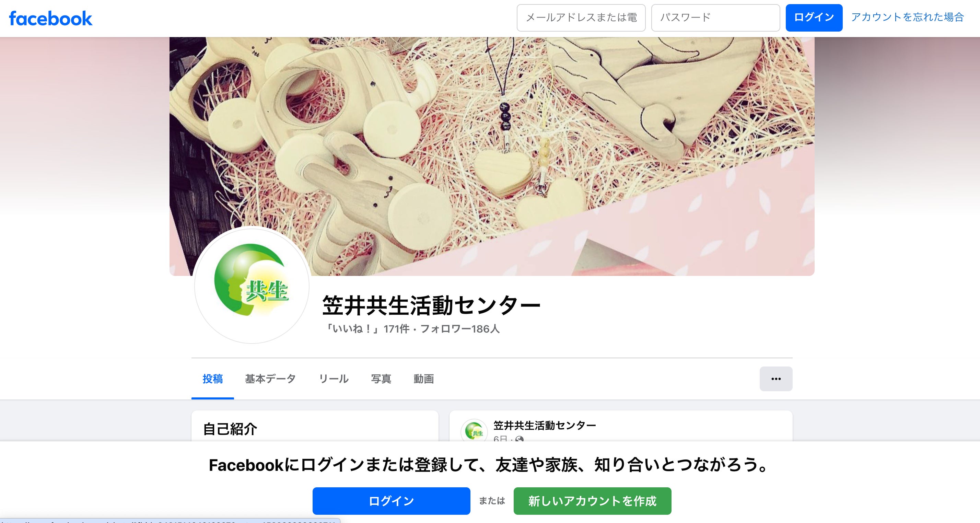Focus the email or phone input field
This screenshot has width=980, height=523.
[581, 18]
